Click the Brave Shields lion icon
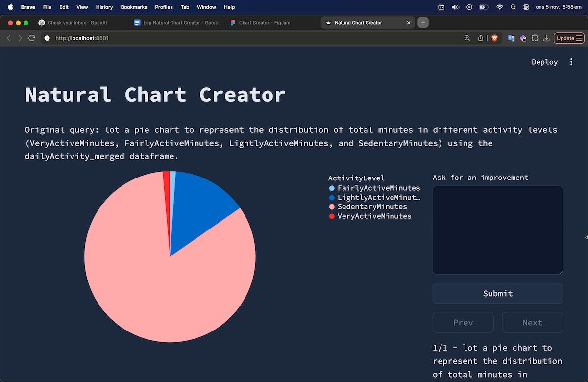This screenshot has width=588, height=382. 494,38
